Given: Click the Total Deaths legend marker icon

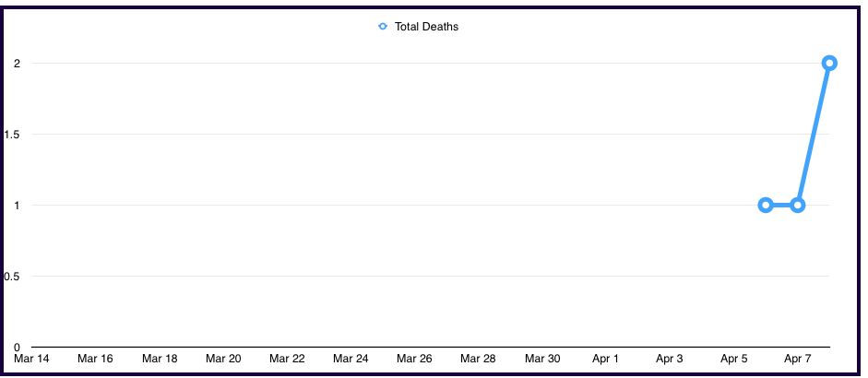Looking at the screenshot, I should [x=383, y=27].
